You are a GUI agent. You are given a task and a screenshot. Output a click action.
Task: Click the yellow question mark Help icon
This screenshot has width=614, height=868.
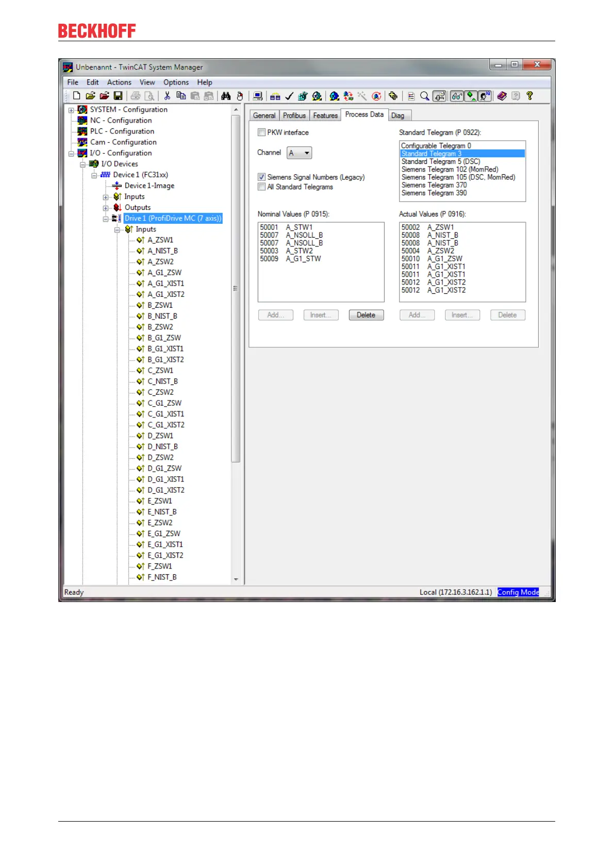pyautogui.click(x=529, y=96)
